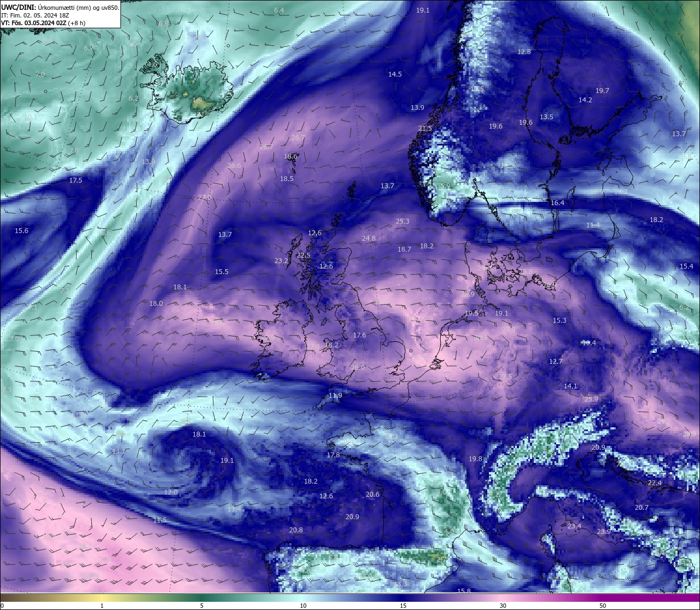Click the 20.6 value in the Bay of Biscay
This screenshot has width=700, height=610.
click(x=372, y=494)
